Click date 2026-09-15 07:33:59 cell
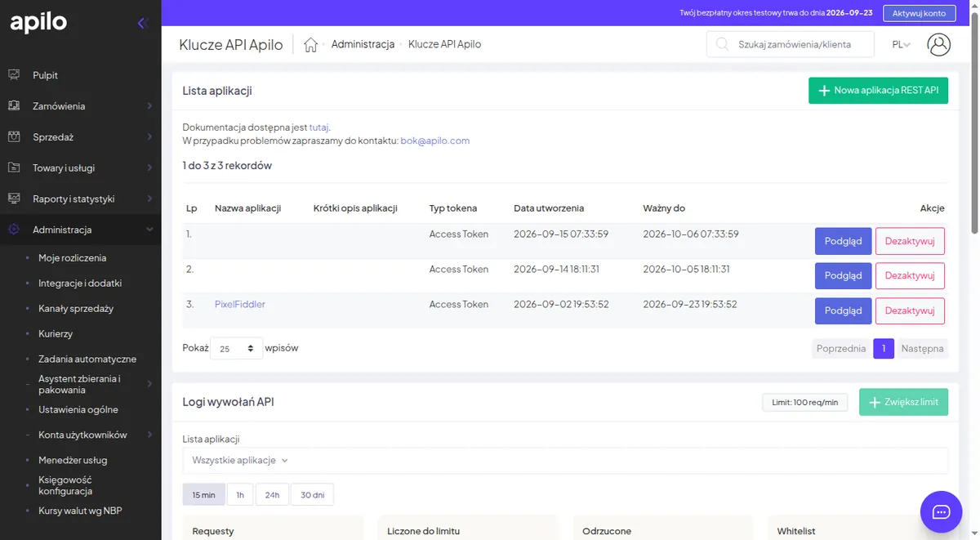Viewport: 980px width, 540px height. point(561,234)
